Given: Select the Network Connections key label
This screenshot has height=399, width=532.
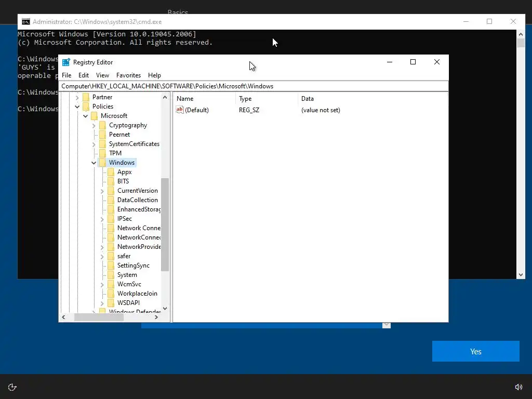Looking at the screenshot, I should point(139,228).
